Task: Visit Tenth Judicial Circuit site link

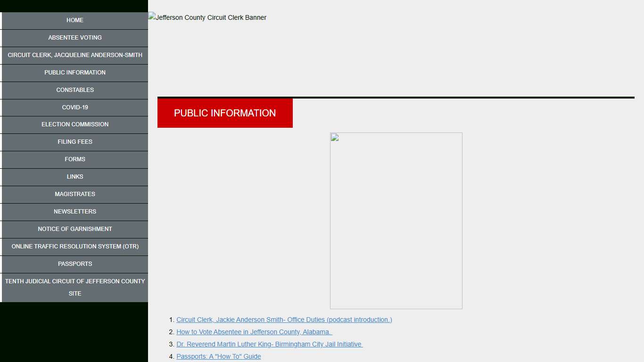Action: point(75,287)
